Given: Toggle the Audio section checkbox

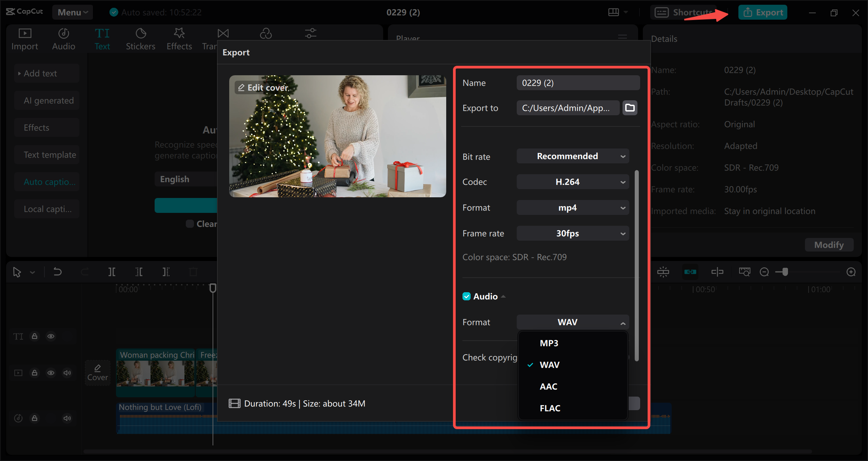Looking at the screenshot, I should coord(467,296).
